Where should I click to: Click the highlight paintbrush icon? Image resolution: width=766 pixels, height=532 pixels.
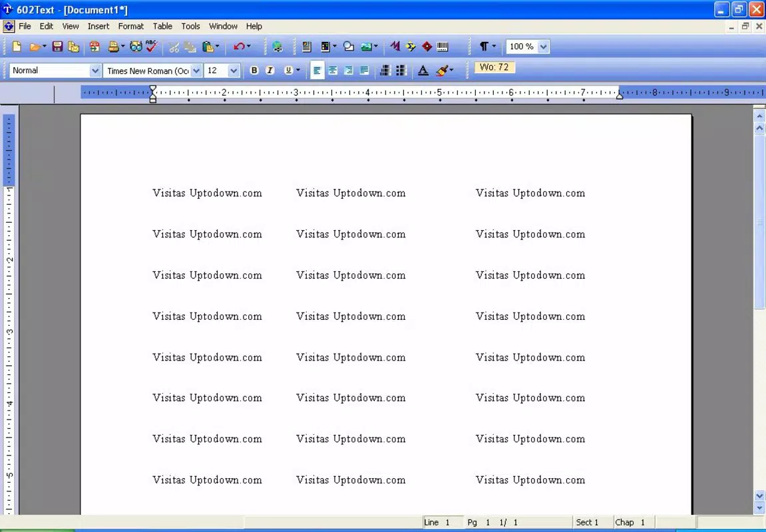(x=442, y=70)
